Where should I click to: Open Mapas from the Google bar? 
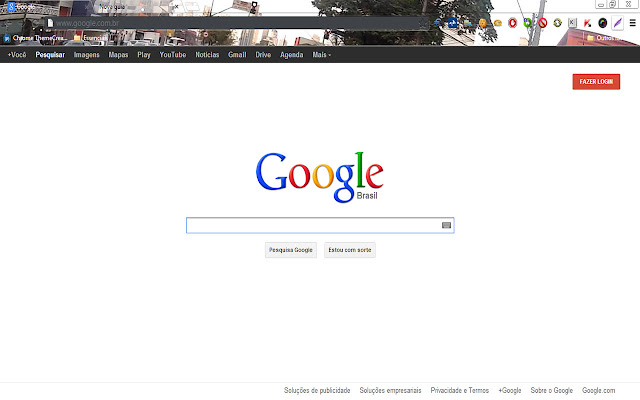(118, 55)
